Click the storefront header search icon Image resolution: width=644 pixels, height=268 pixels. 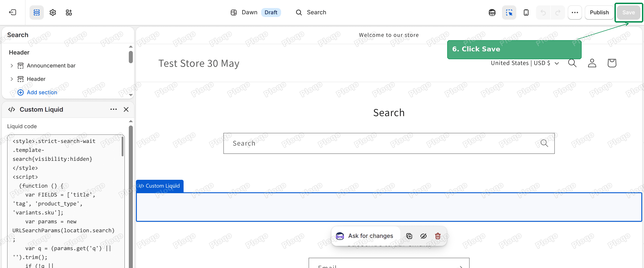click(572, 63)
